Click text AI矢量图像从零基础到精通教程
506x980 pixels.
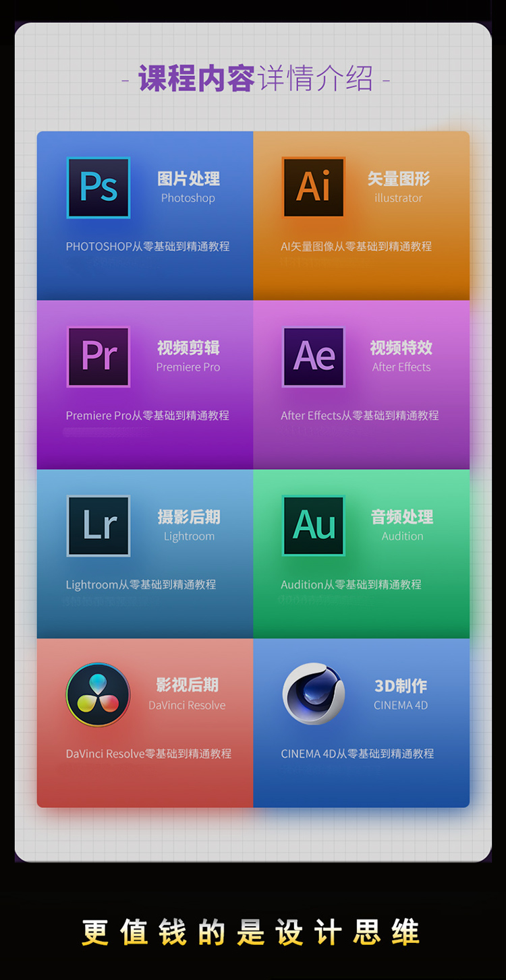[x=356, y=247]
